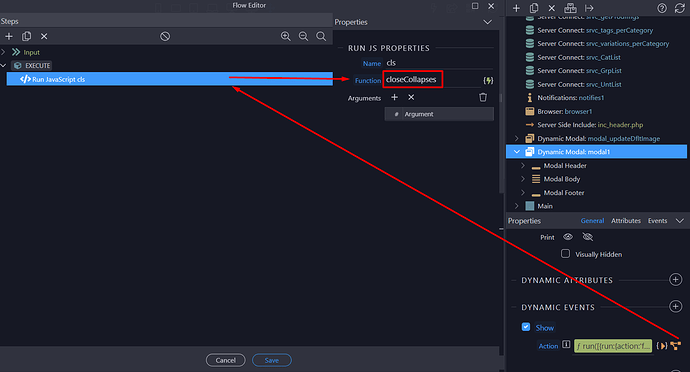
Task: Delete arguments with the trash icon
Action: pos(483,97)
